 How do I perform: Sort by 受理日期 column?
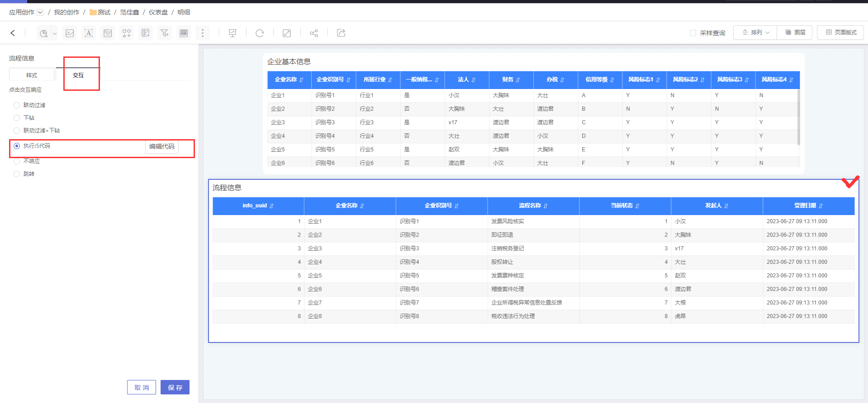tap(821, 206)
